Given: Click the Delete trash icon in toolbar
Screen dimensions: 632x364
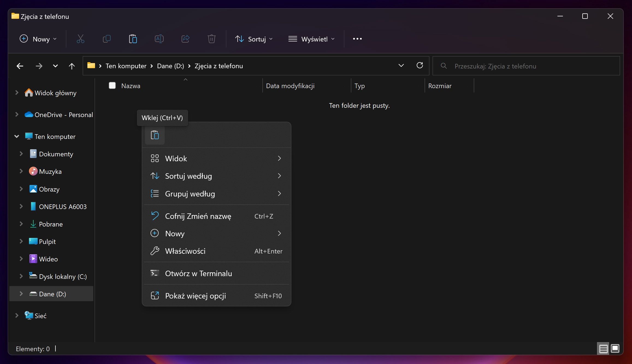Looking at the screenshot, I should [212, 39].
